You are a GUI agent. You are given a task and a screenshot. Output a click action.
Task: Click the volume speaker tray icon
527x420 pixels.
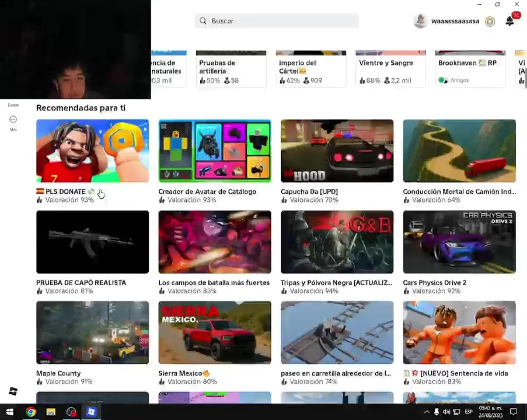point(446,412)
